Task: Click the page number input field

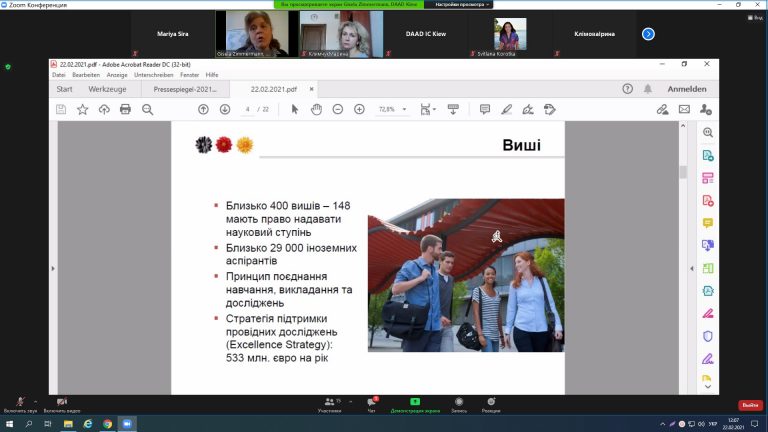Action: [249, 109]
